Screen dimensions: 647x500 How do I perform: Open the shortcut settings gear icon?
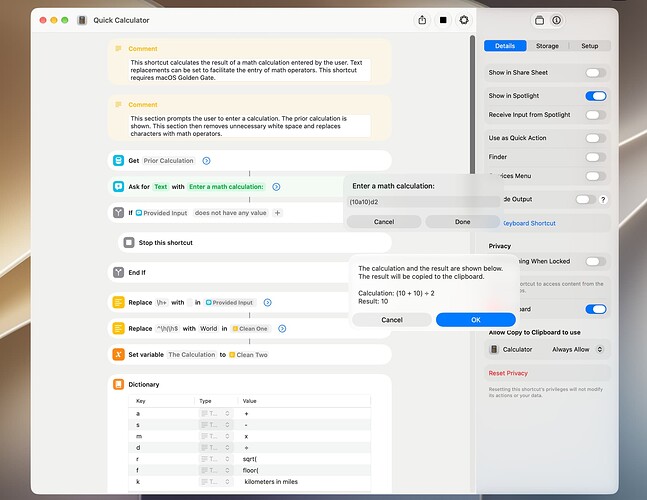coord(464,20)
